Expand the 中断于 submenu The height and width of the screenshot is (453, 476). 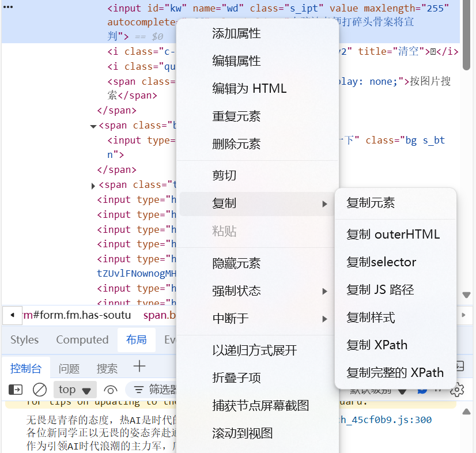tap(257, 319)
